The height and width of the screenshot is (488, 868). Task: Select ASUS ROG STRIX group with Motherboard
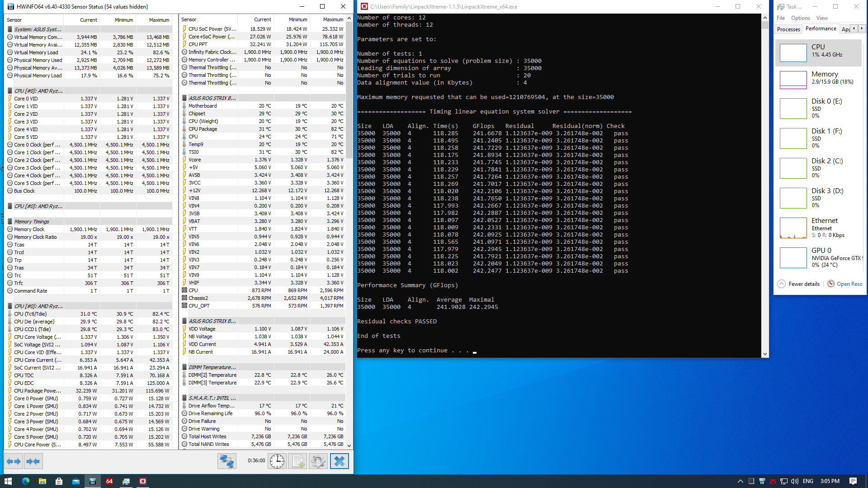(263, 98)
